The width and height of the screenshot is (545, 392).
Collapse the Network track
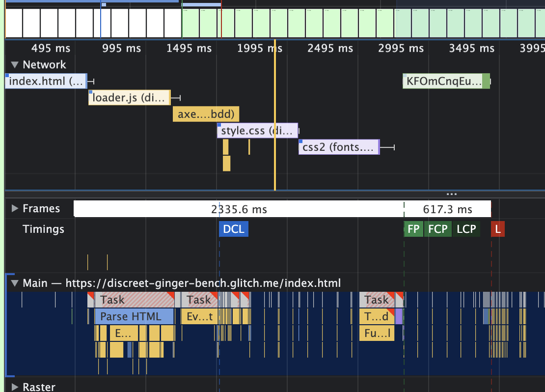(15, 65)
